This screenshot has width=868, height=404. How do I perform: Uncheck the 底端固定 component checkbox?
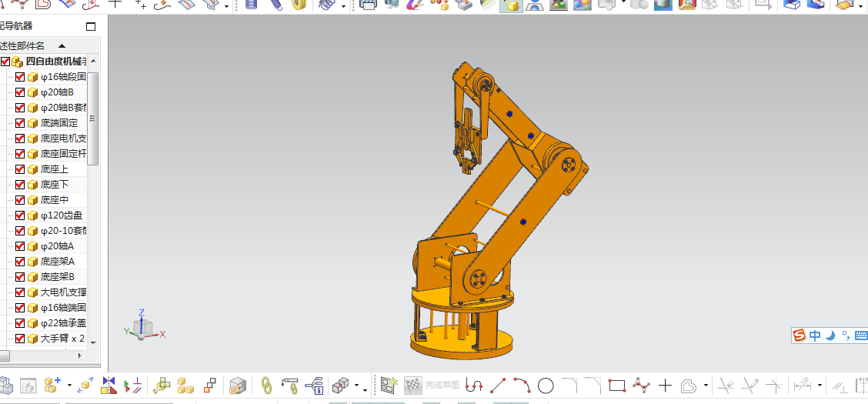tap(20, 123)
